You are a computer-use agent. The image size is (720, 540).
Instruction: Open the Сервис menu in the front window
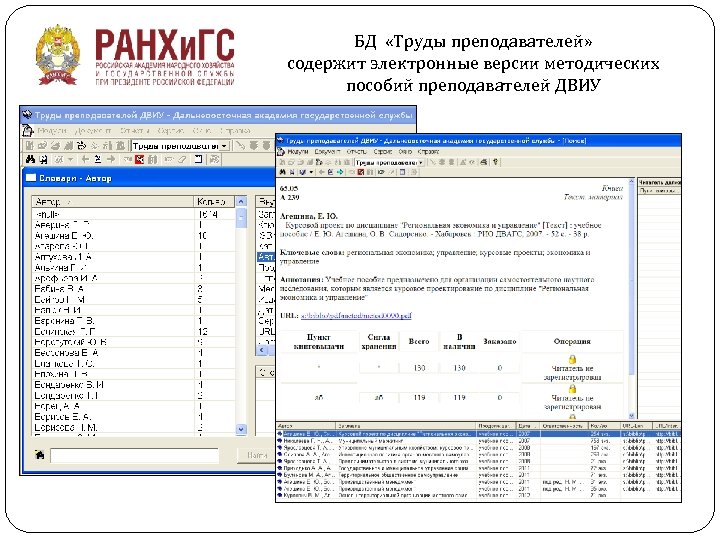[382, 151]
